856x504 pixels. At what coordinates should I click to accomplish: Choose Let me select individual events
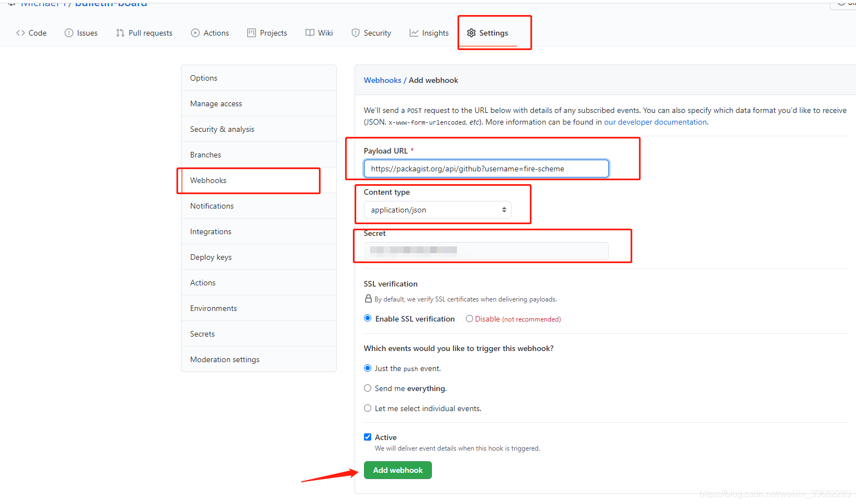(x=368, y=408)
